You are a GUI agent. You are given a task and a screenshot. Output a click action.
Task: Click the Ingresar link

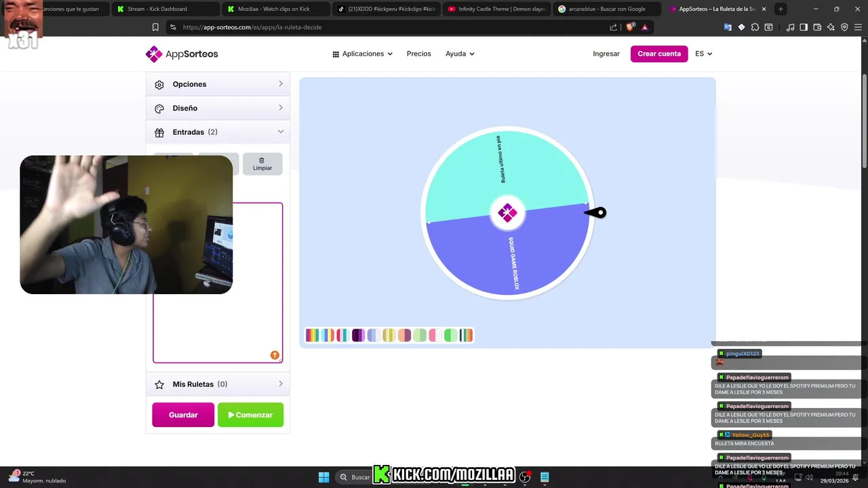606,54
